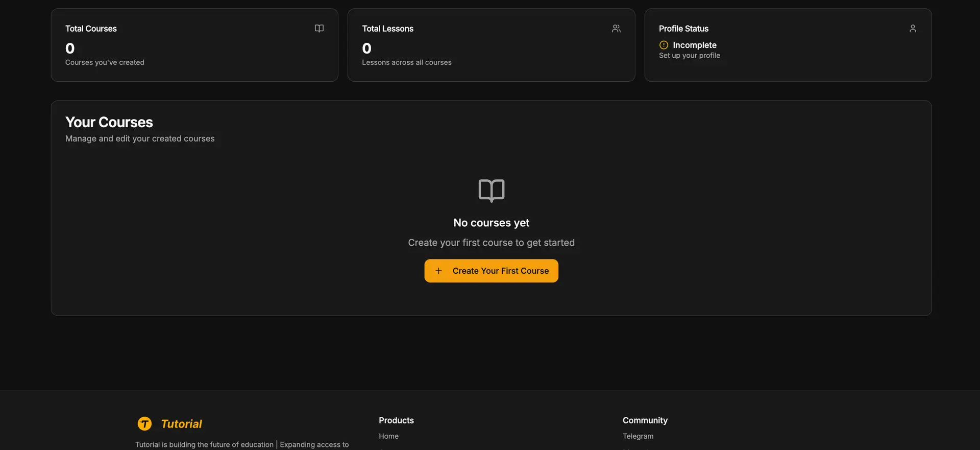
Task: Click the person icon in Profile Status card
Action: pyautogui.click(x=913, y=29)
